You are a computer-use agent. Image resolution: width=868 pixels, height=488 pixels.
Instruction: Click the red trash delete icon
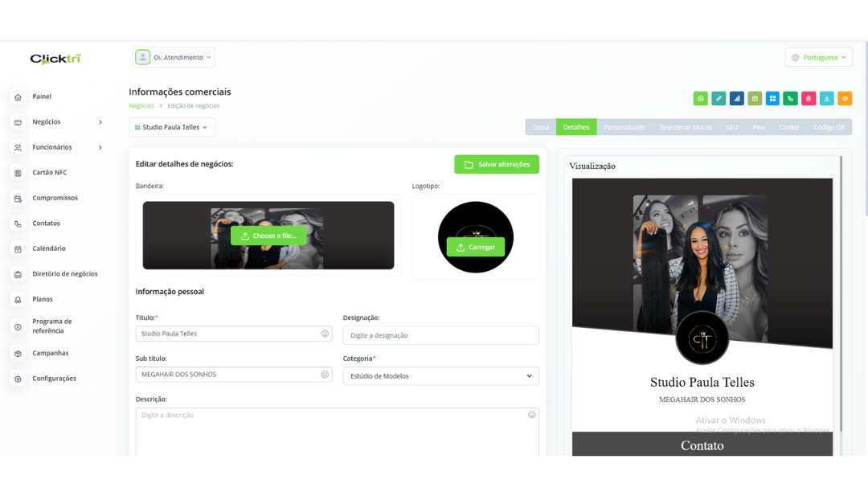809,99
